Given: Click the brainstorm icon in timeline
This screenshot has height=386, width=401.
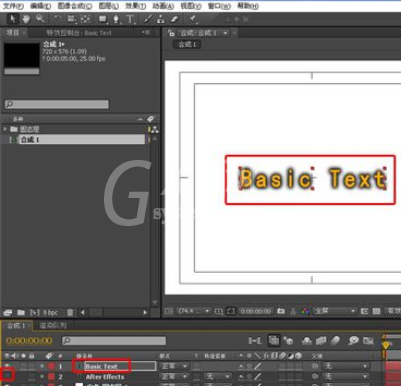Looking at the screenshot, I should point(353,340).
